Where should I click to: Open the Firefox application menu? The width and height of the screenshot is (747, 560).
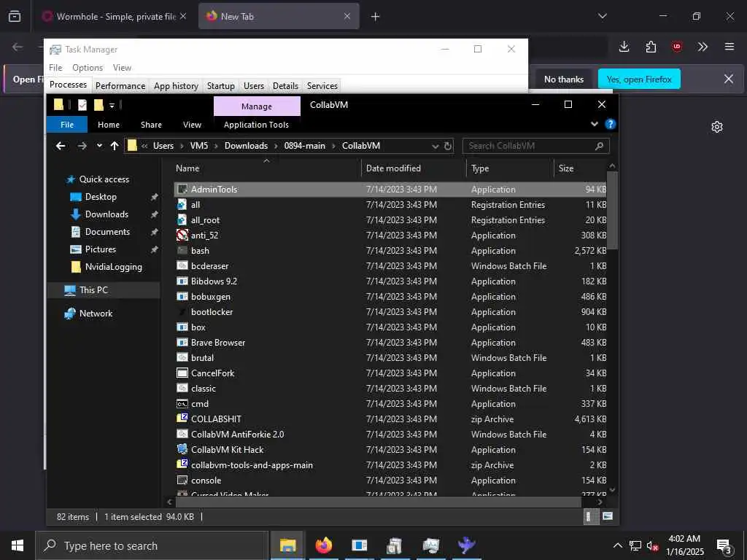click(729, 46)
